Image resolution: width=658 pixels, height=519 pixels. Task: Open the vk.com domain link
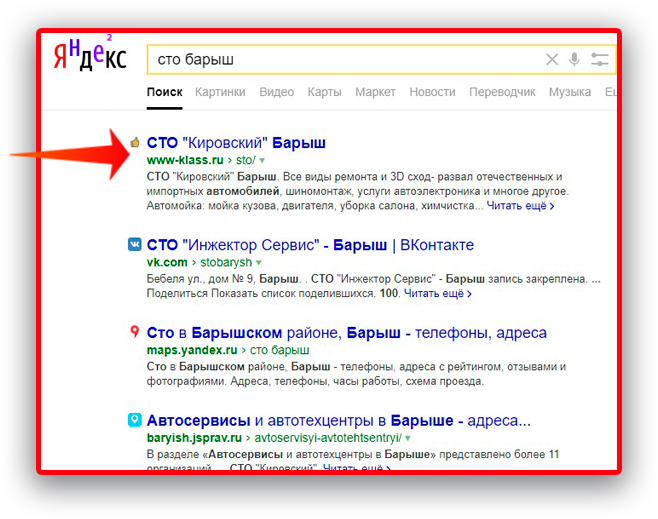point(167,262)
